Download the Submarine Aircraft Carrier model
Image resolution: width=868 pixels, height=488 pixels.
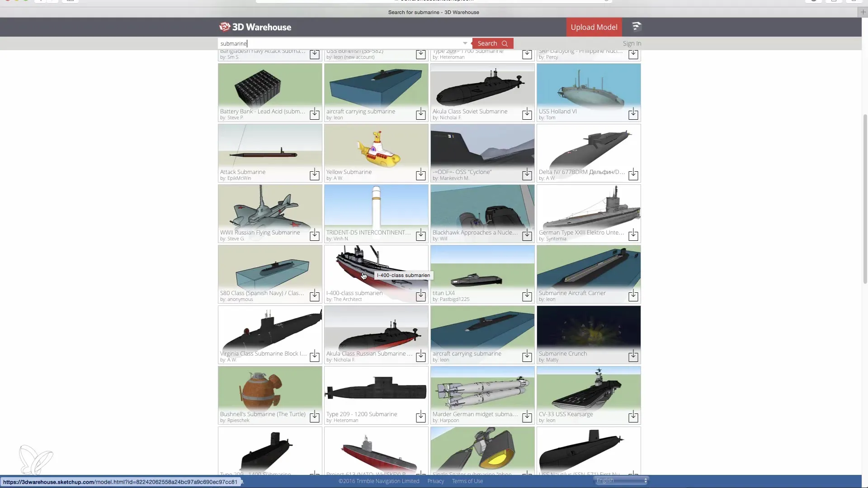click(633, 296)
